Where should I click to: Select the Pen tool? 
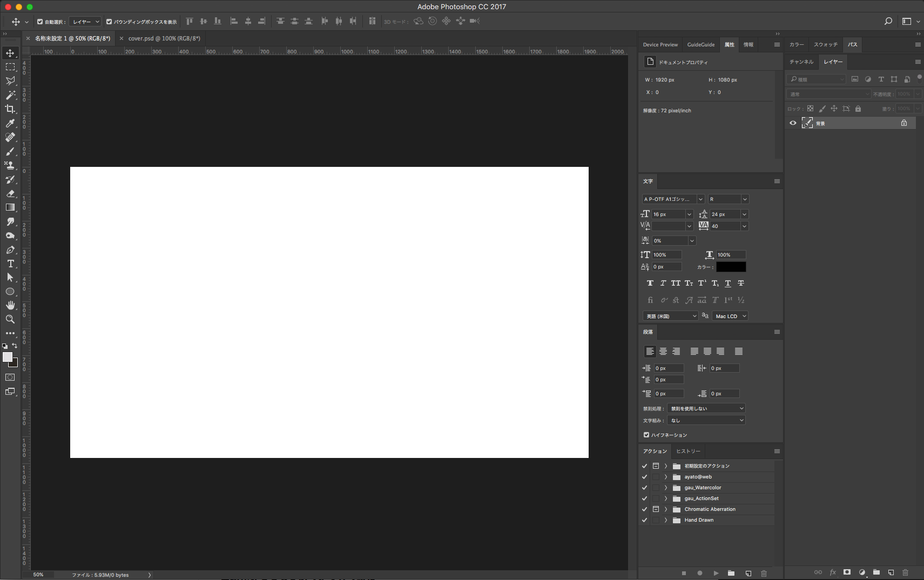pyautogui.click(x=10, y=250)
